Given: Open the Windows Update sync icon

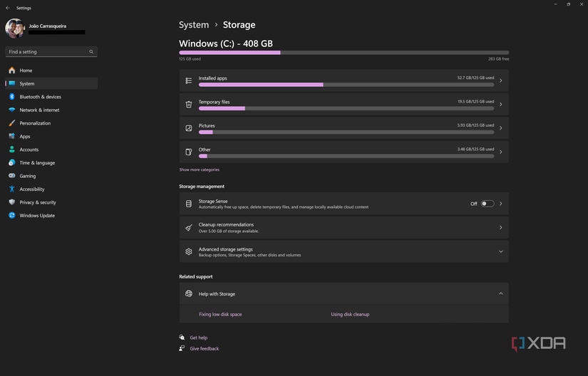Looking at the screenshot, I should (x=12, y=215).
